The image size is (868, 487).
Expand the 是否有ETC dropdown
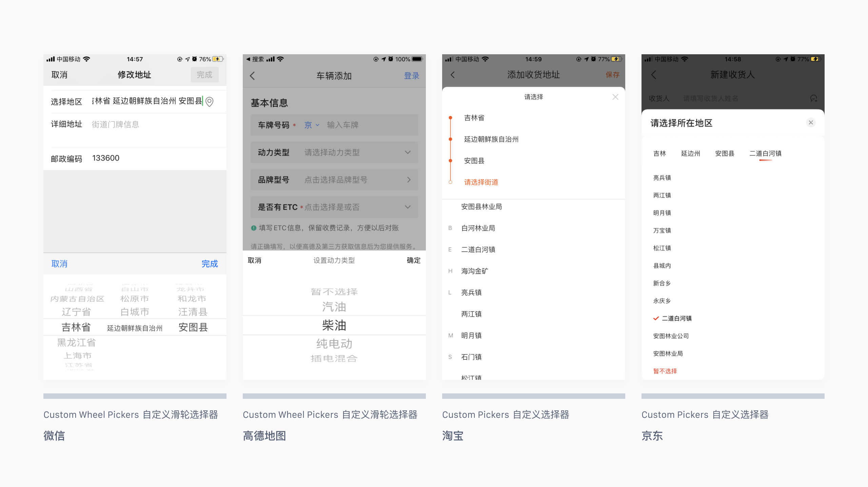tap(408, 207)
